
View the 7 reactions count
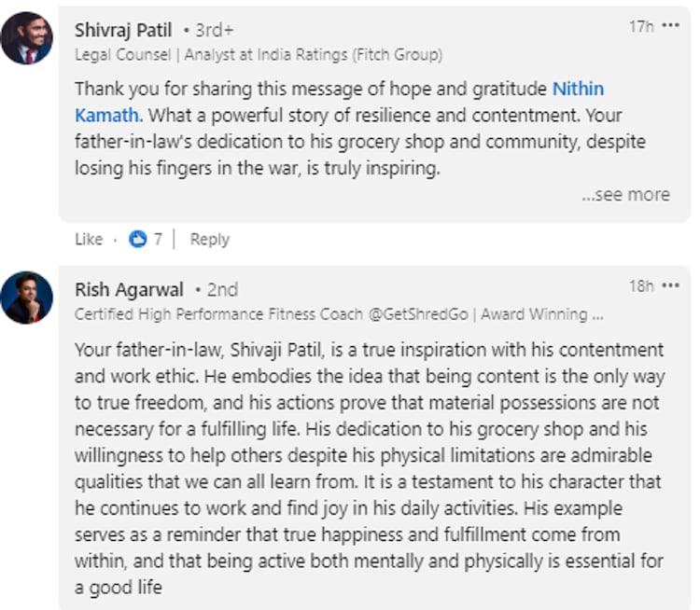pos(158,240)
